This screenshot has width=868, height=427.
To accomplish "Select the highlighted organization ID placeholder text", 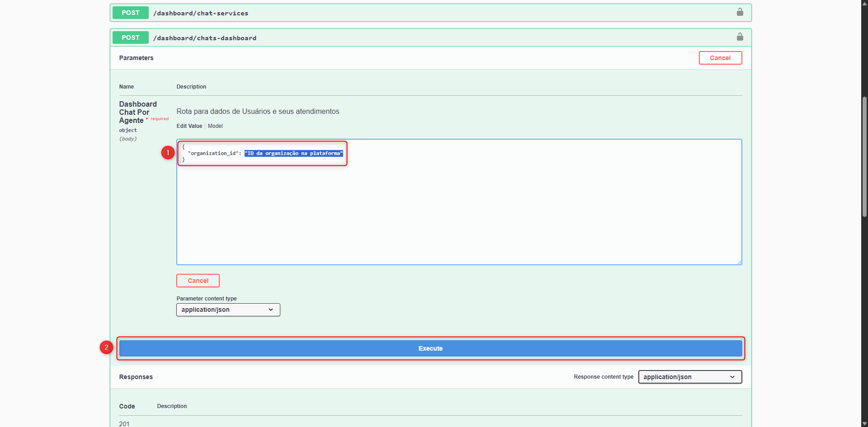I will pyautogui.click(x=293, y=153).
